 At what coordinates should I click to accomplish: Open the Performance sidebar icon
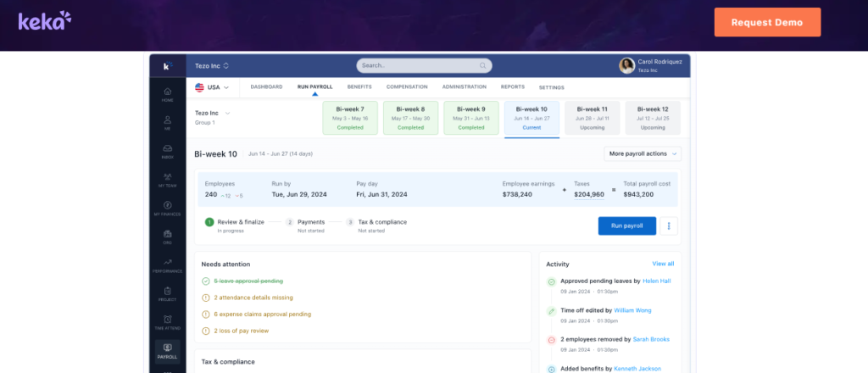coord(168,265)
